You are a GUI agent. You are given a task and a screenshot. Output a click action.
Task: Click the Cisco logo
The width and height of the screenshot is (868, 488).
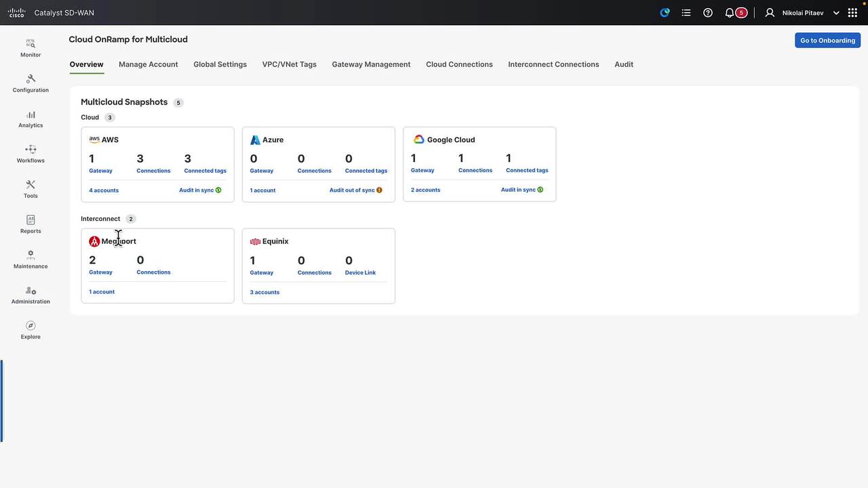tap(16, 12)
